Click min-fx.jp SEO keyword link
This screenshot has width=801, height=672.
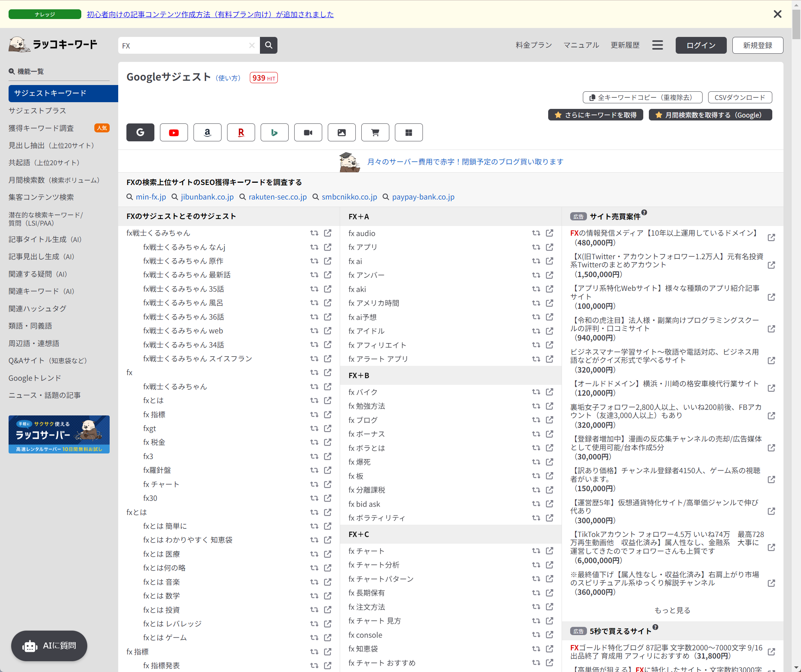pos(150,197)
